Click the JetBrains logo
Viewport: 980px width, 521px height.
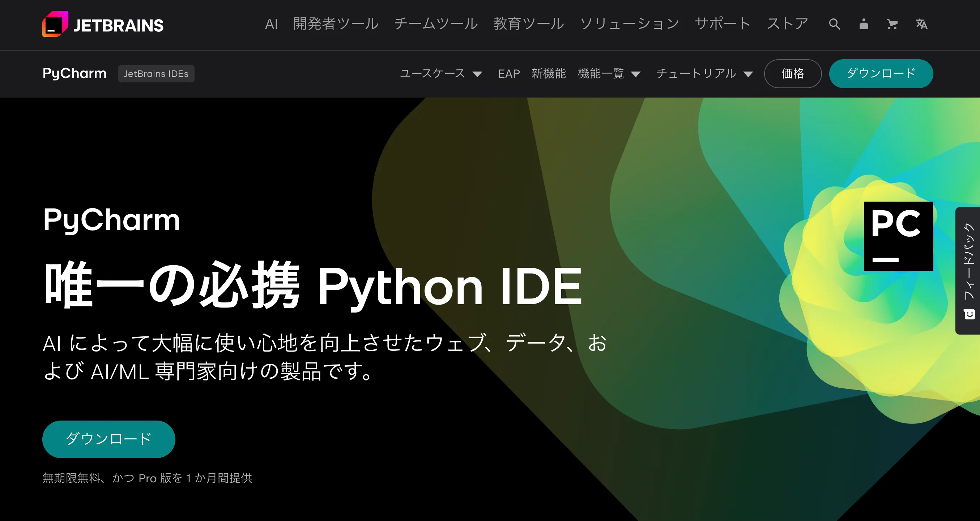pos(103,24)
